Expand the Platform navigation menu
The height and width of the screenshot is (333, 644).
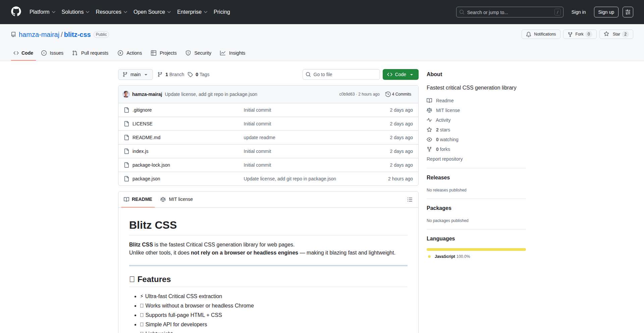[42, 12]
